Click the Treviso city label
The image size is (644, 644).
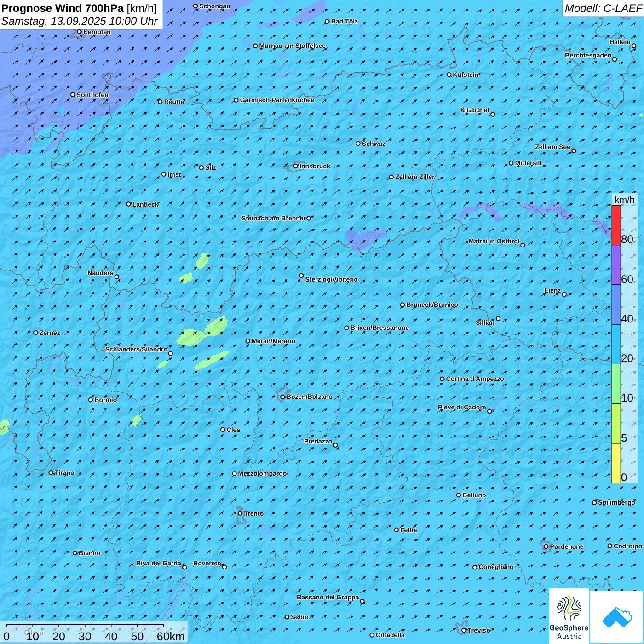coord(478,630)
